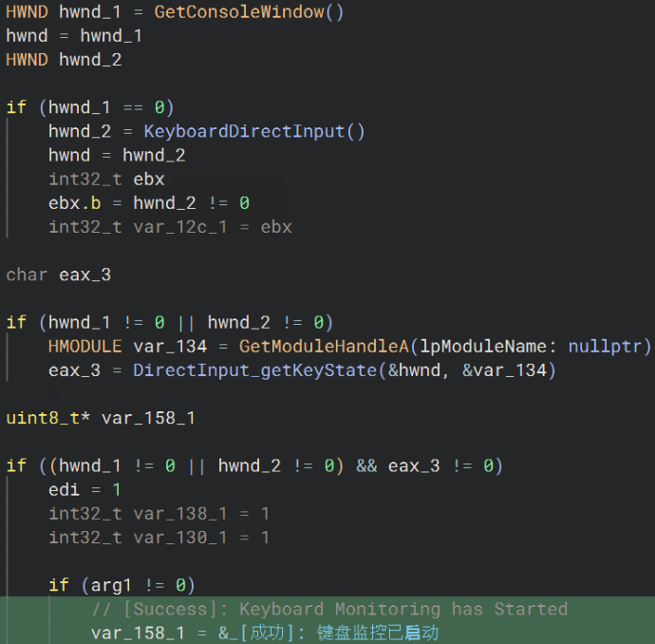The width and height of the screenshot is (655, 644).
Task: Select eax_3 in the && eax_3 != 0 condition
Action: (x=414, y=465)
